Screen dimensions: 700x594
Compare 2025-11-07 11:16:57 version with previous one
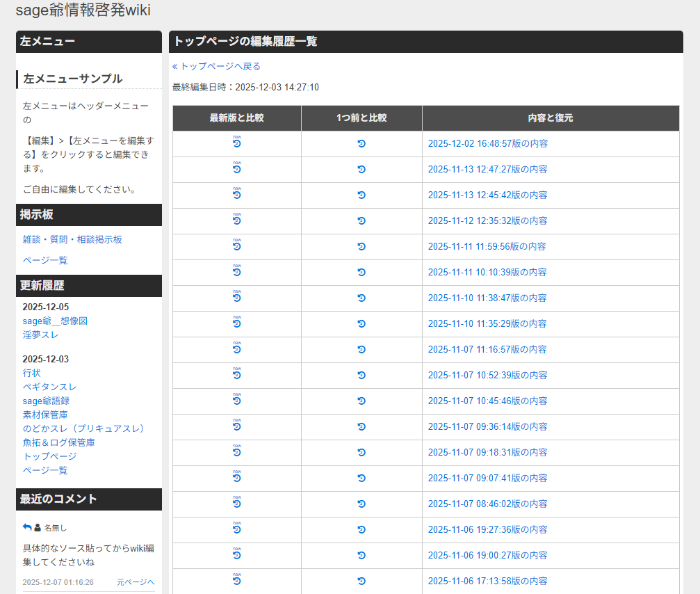(x=361, y=350)
